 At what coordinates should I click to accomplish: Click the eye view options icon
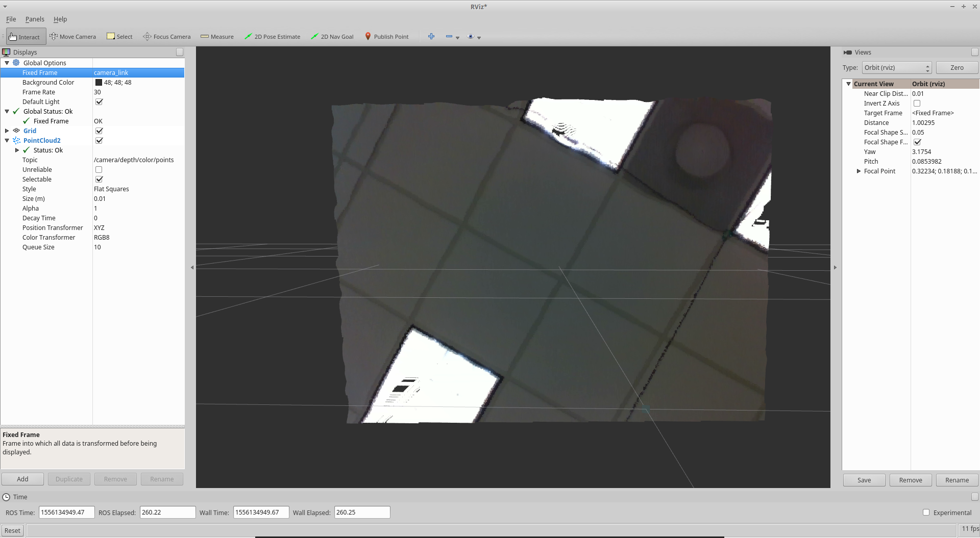pyautogui.click(x=471, y=36)
